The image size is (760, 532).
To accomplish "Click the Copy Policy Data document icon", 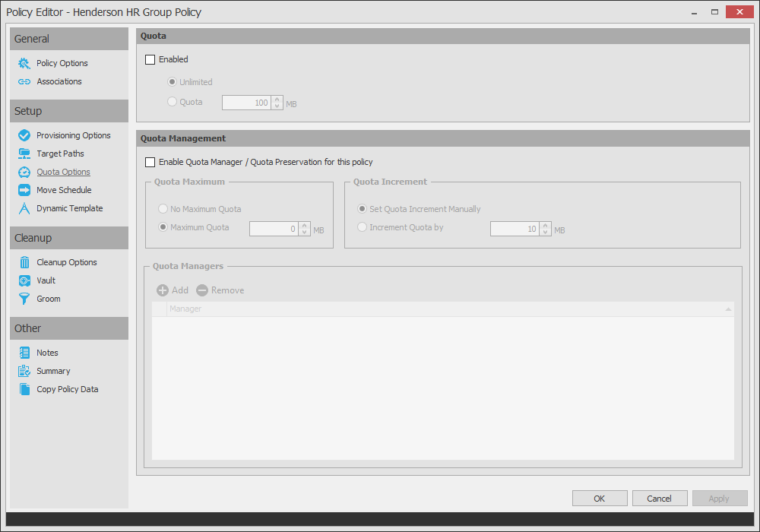I will coord(24,389).
